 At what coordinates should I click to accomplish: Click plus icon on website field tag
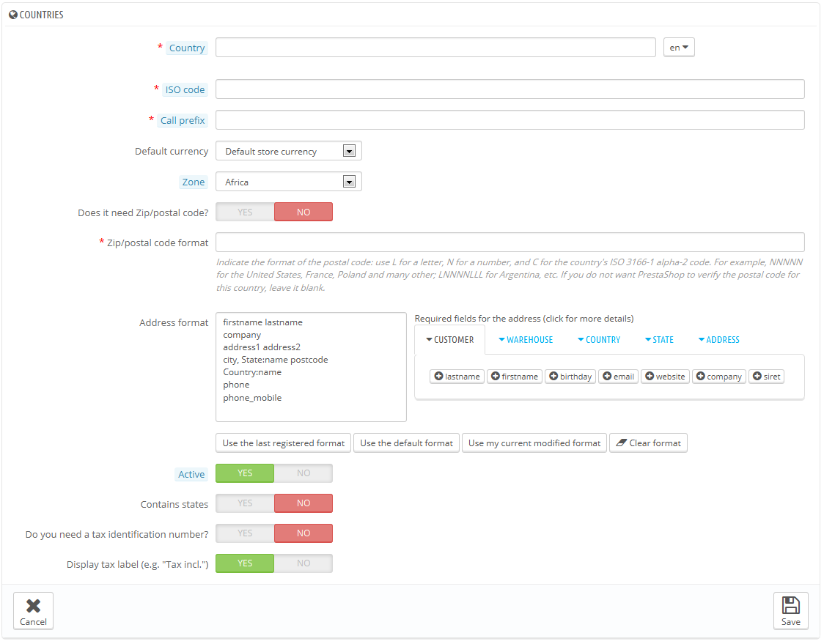[650, 376]
